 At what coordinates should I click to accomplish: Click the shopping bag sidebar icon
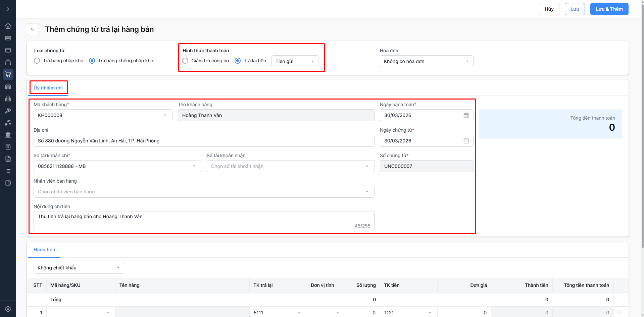click(x=8, y=62)
